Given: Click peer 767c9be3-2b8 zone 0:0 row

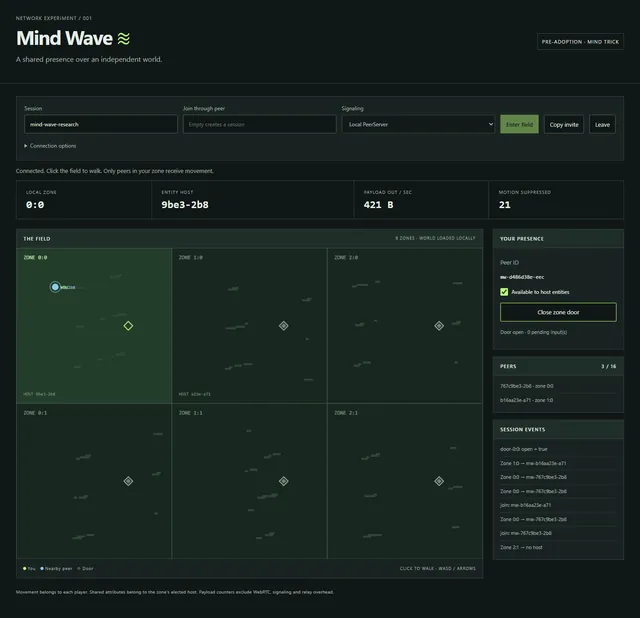Looking at the screenshot, I should pyautogui.click(x=558, y=386).
